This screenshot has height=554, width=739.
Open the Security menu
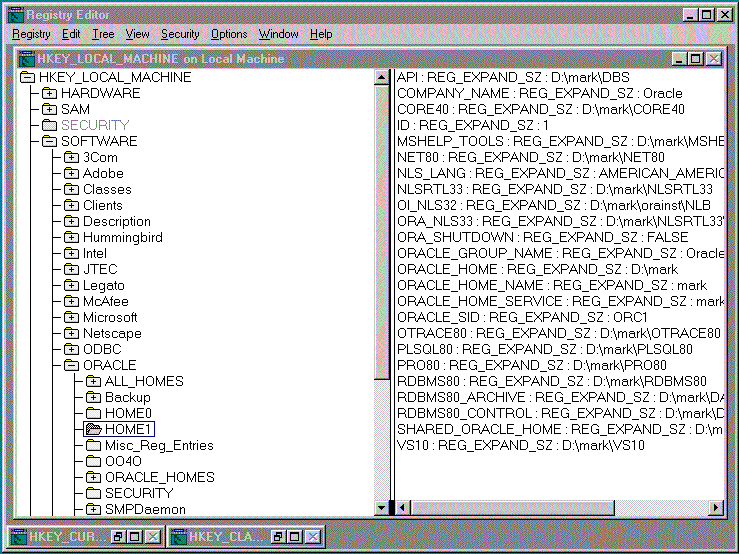(x=180, y=34)
